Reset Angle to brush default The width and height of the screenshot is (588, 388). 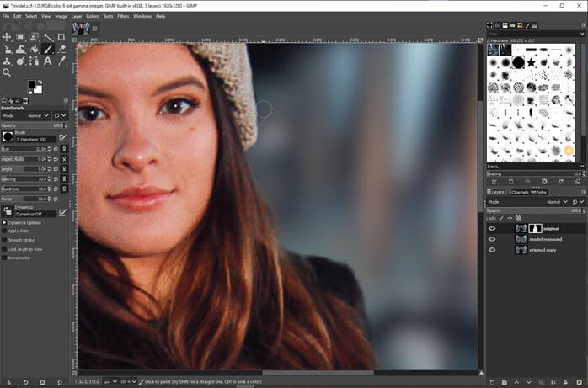[x=56, y=169]
